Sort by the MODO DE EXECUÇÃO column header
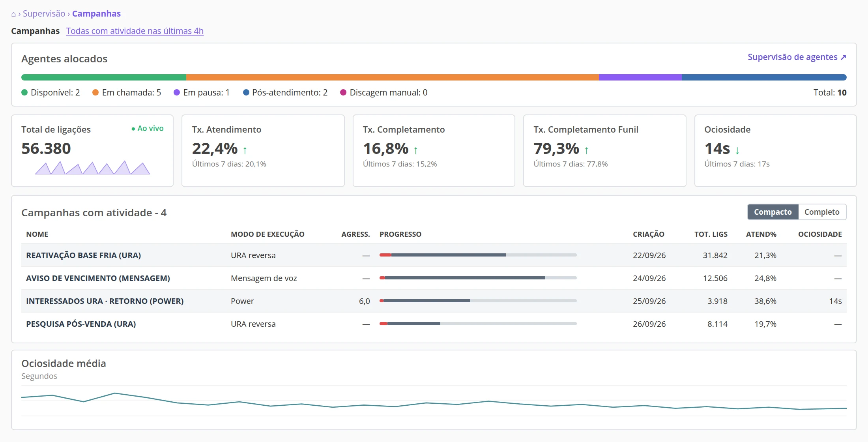The height and width of the screenshot is (442, 868). 268,234
